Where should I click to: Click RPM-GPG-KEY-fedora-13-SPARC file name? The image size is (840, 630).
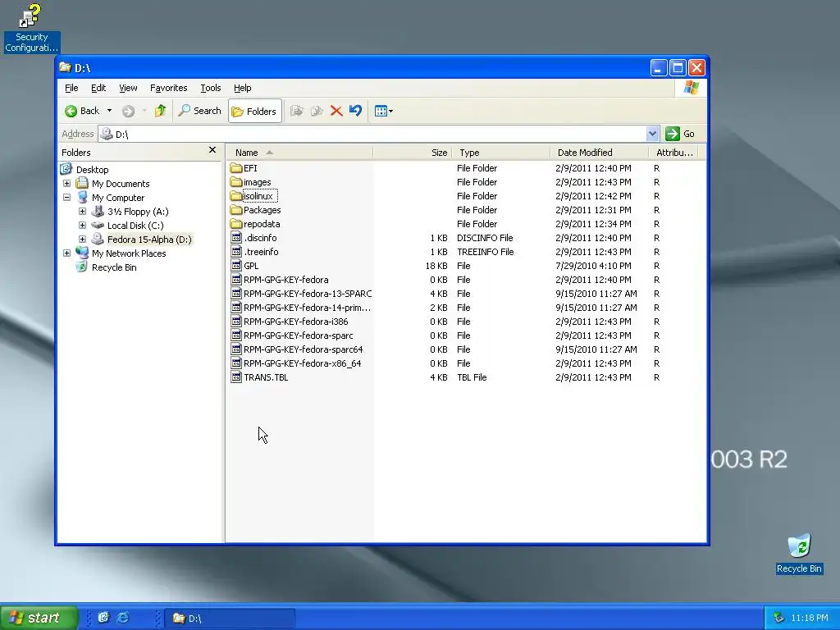308,294
